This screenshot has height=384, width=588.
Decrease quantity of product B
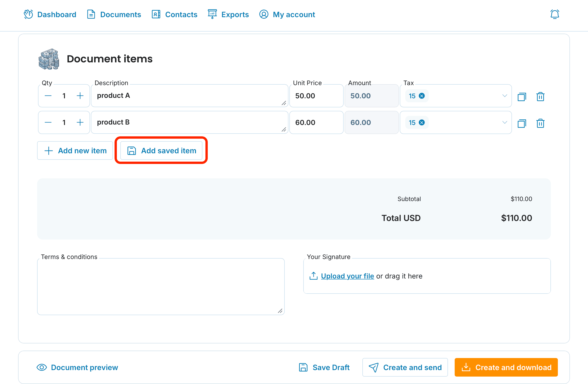point(48,123)
